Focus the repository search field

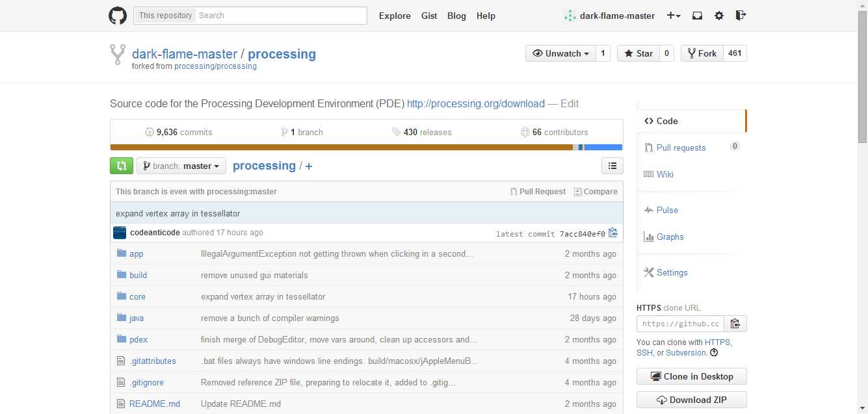[x=280, y=16]
